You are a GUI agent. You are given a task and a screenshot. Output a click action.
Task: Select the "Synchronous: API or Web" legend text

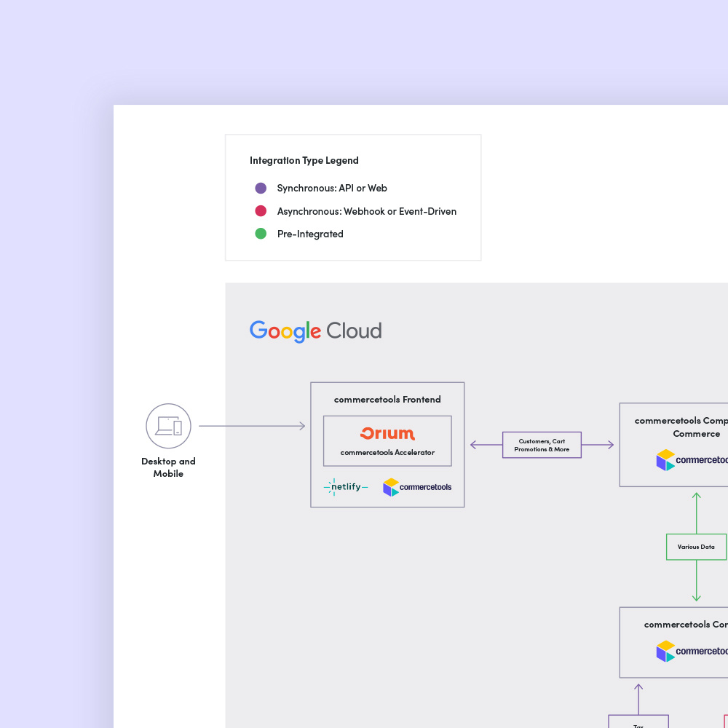coord(332,188)
